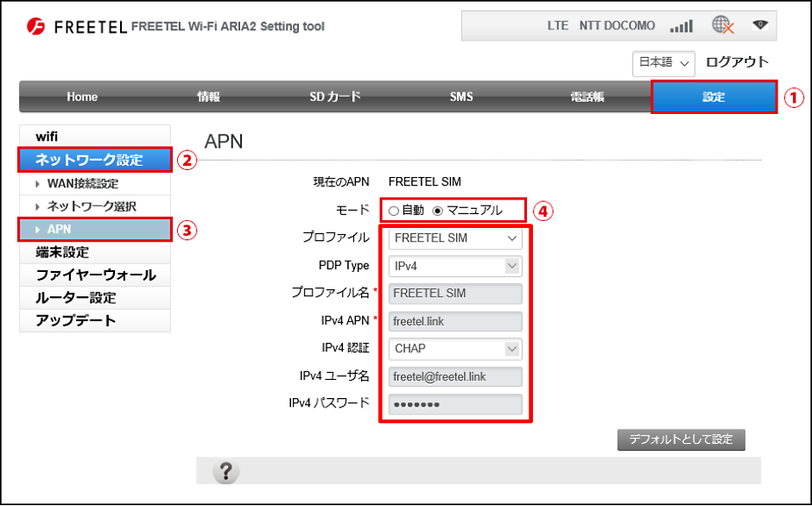Click the プロファイル名 input field

coord(455,294)
